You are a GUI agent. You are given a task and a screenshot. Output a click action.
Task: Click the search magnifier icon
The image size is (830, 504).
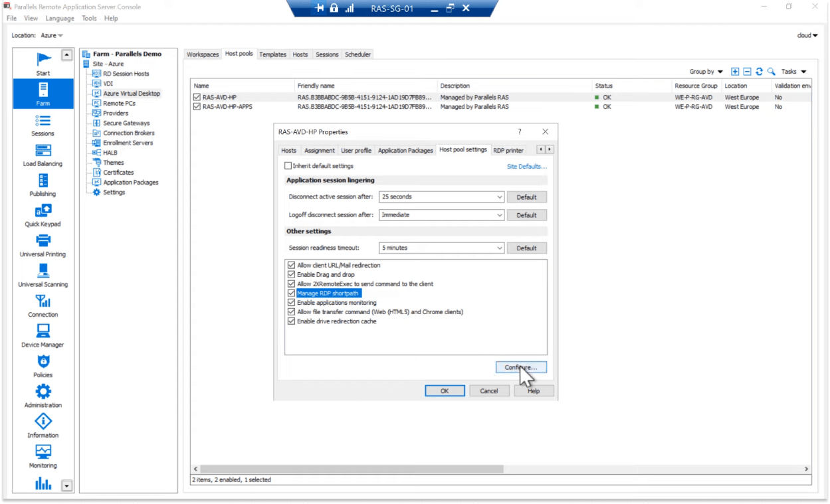771,72
